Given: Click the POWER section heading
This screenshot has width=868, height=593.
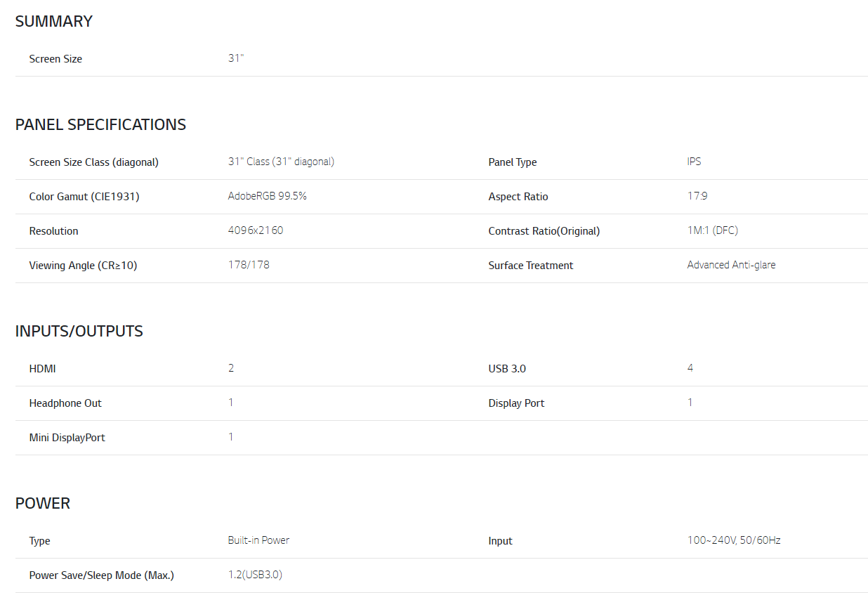Looking at the screenshot, I should (x=43, y=504).
